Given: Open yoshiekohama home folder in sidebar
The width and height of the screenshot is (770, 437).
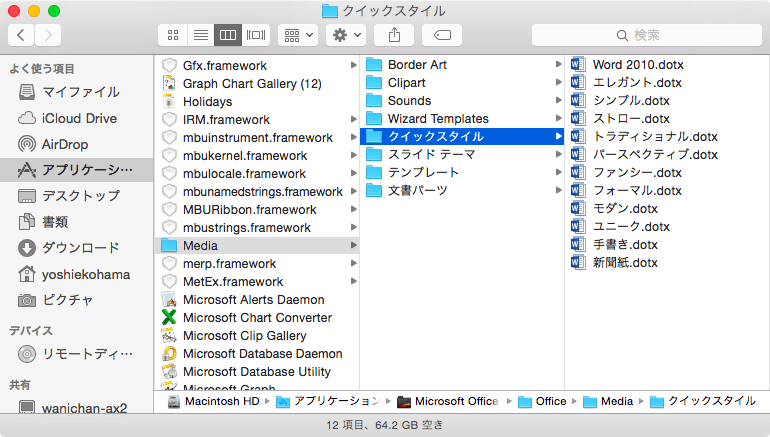Looking at the screenshot, I should click(77, 274).
